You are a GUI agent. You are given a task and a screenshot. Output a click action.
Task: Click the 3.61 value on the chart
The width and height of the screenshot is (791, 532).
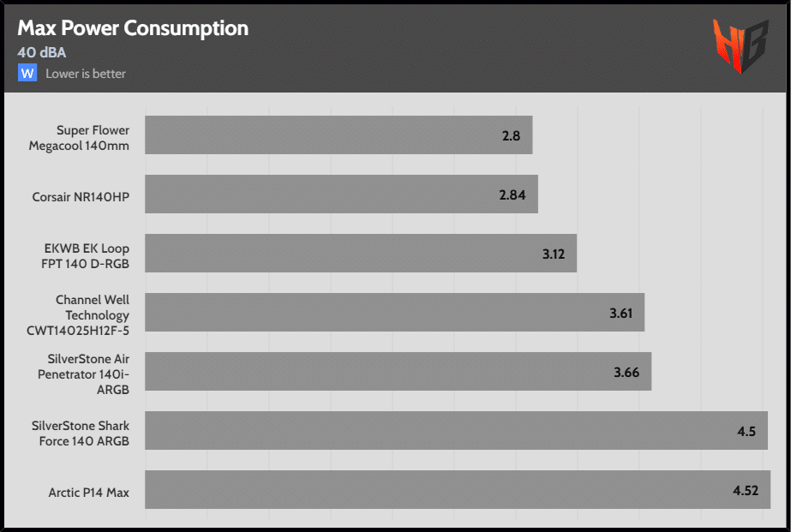621,314
